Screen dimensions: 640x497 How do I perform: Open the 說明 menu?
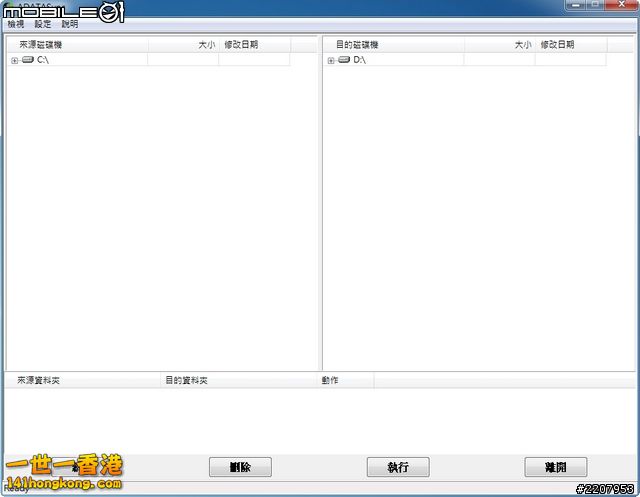pyautogui.click(x=70, y=24)
